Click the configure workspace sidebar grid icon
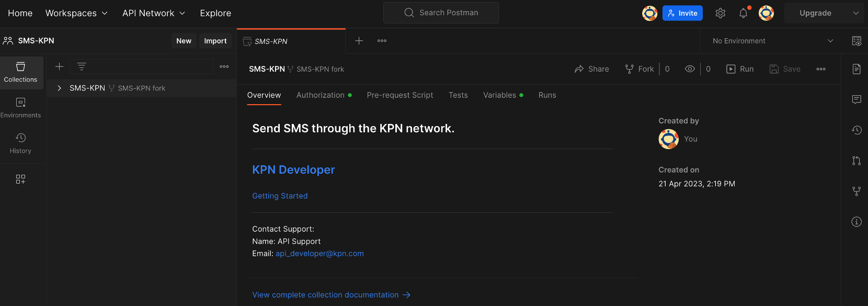The image size is (868, 306). [x=20, y=179]
